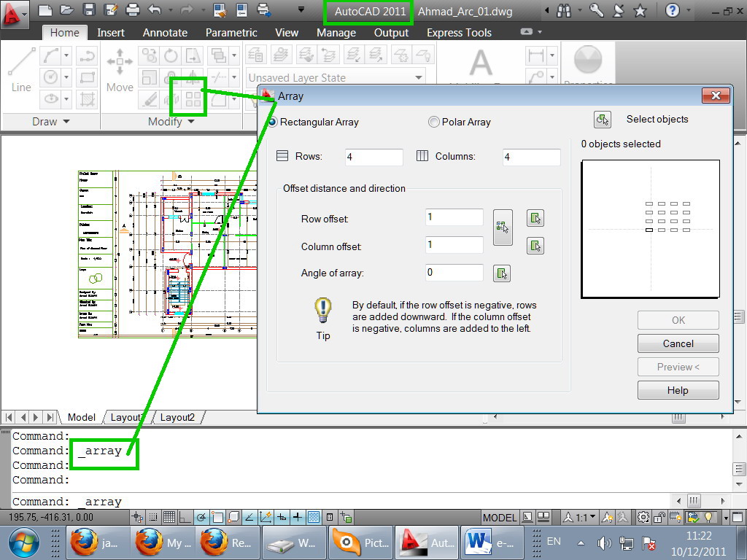Toggle Object Snap in status bar
This screenshot has height=560, width=747.
217,517
